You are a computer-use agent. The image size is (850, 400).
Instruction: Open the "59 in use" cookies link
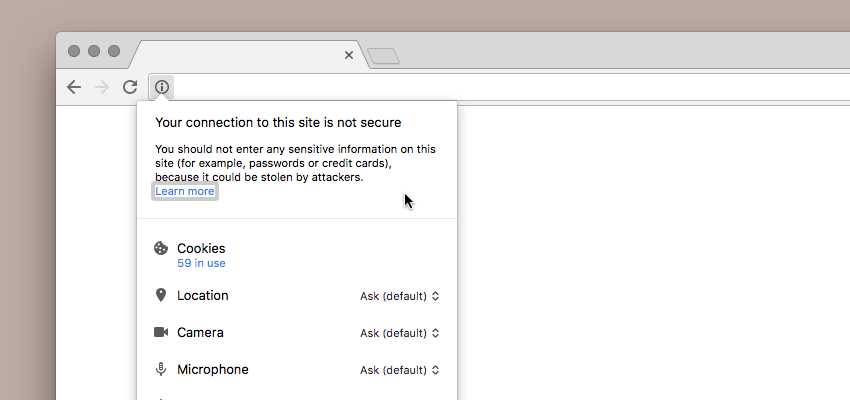point(201,263)
